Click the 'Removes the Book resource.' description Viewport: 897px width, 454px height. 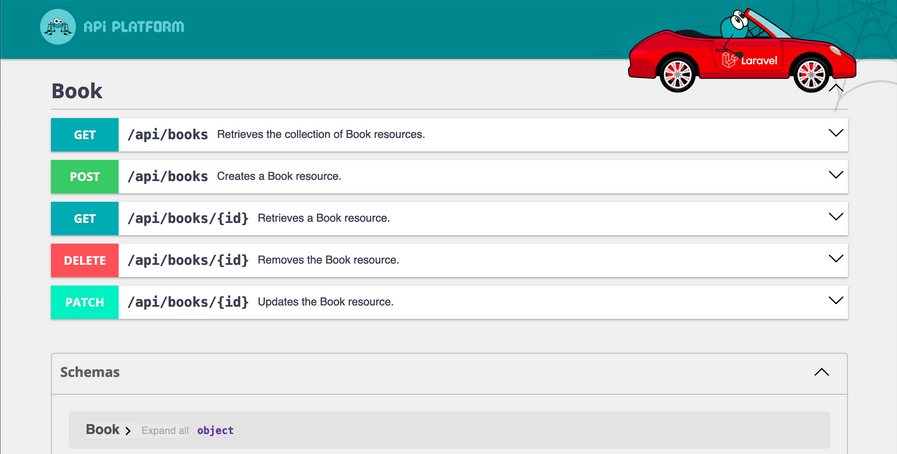click(x=328, y=260)
